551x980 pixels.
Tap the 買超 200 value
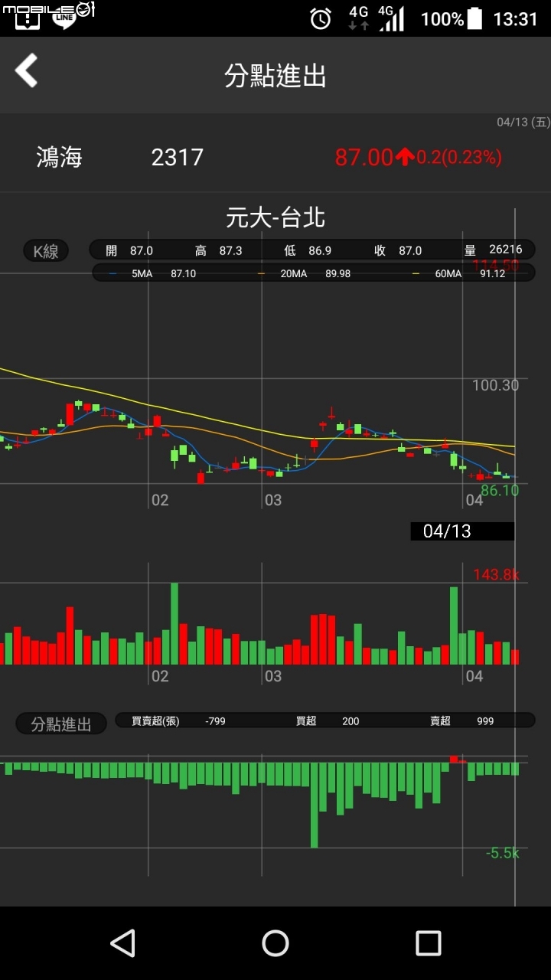pos(328,720)
